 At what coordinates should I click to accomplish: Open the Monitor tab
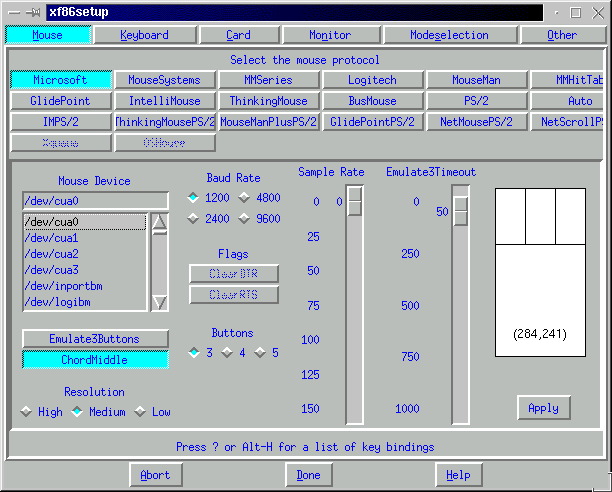point(330,35)
